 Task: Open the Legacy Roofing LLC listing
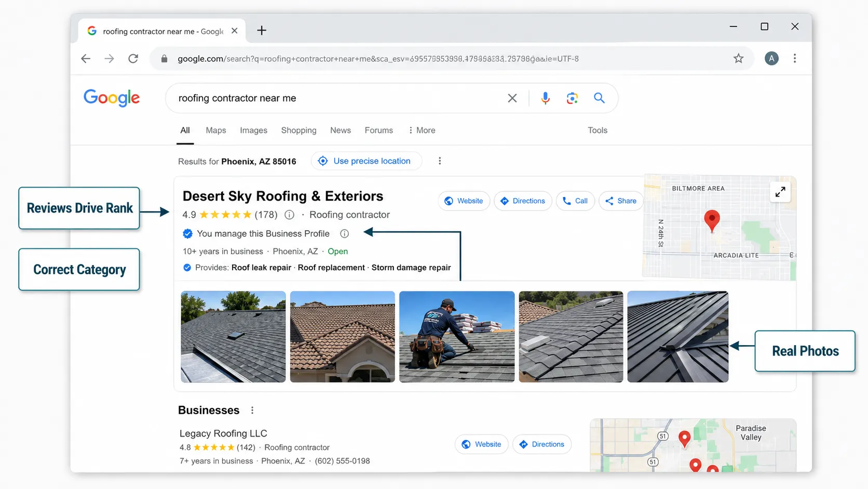223,433
